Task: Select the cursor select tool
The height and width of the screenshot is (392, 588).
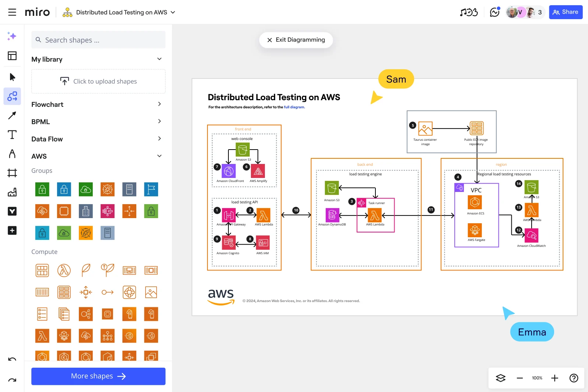Action: (x=12, y=77)
